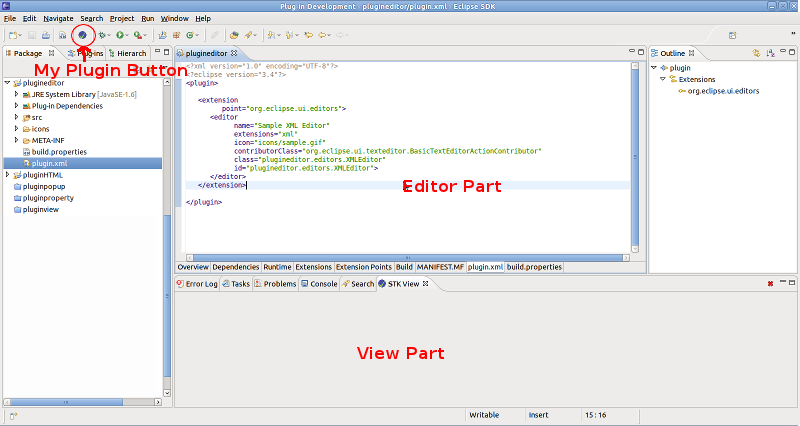This screenshot has width=800, height=426.
Task: Click the New wizard toolbar icon
Action: tap(12, 35)
